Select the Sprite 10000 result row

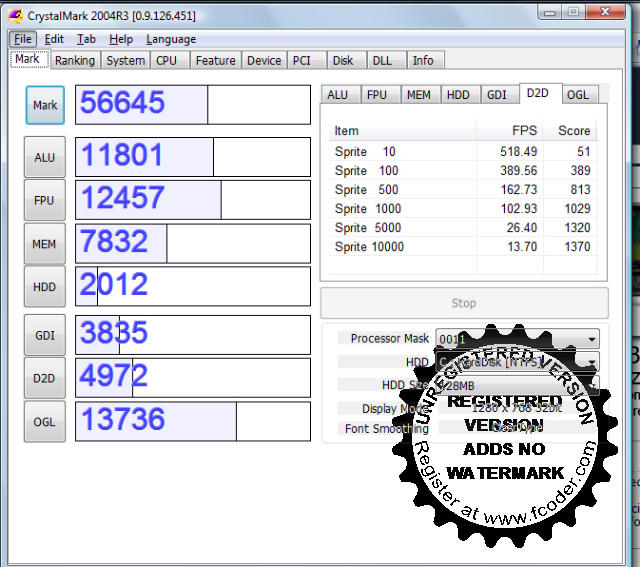[x=462, y=247]
